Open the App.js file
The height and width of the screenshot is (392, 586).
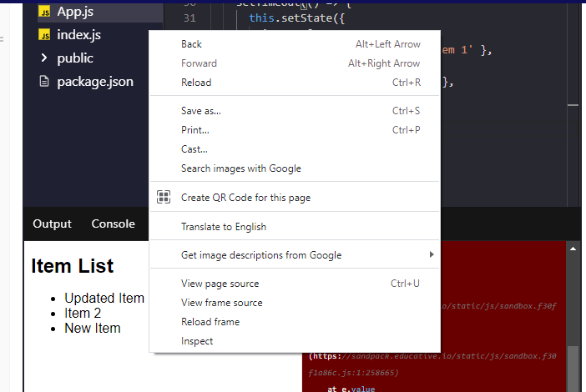coord(75,13)
